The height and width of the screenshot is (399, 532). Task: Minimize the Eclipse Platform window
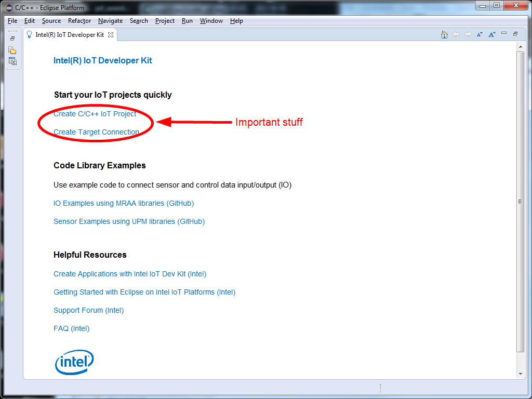pos(483,5)
